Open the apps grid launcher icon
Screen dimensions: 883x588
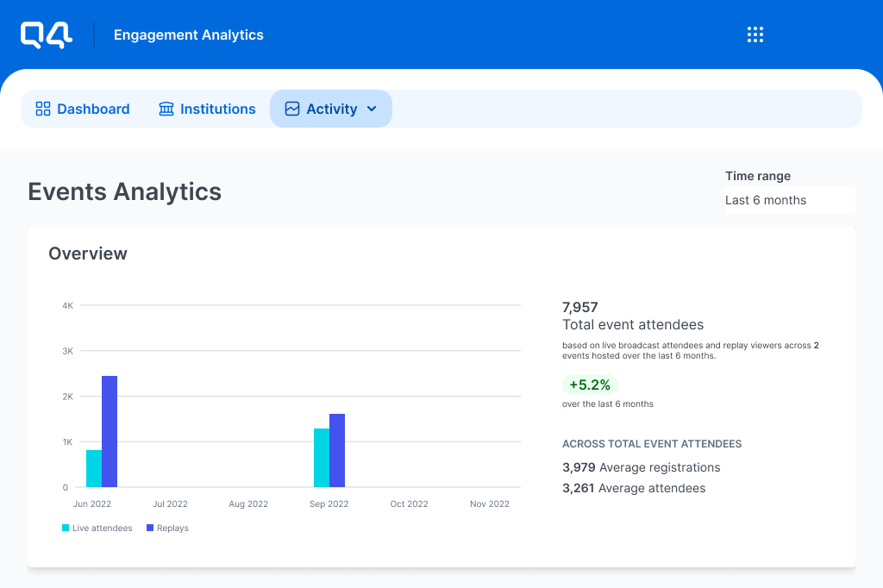pyautogui.click(x=755, y=35)
